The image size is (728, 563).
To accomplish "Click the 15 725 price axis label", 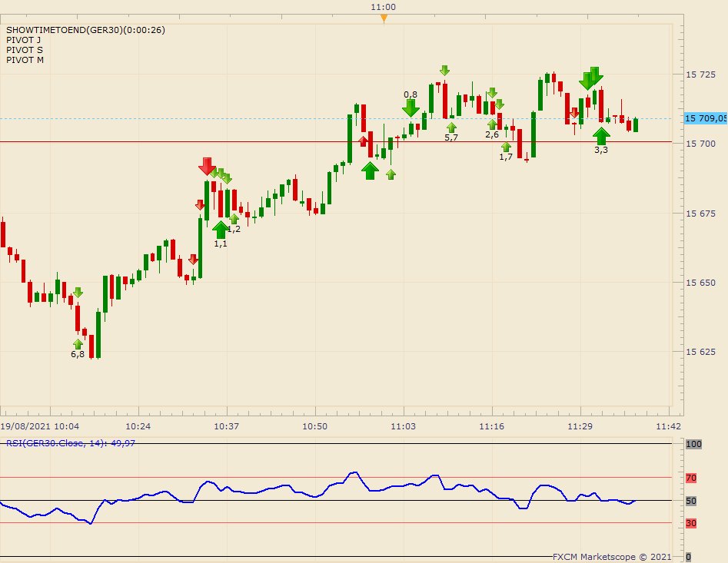I will [x=700, y=75].
